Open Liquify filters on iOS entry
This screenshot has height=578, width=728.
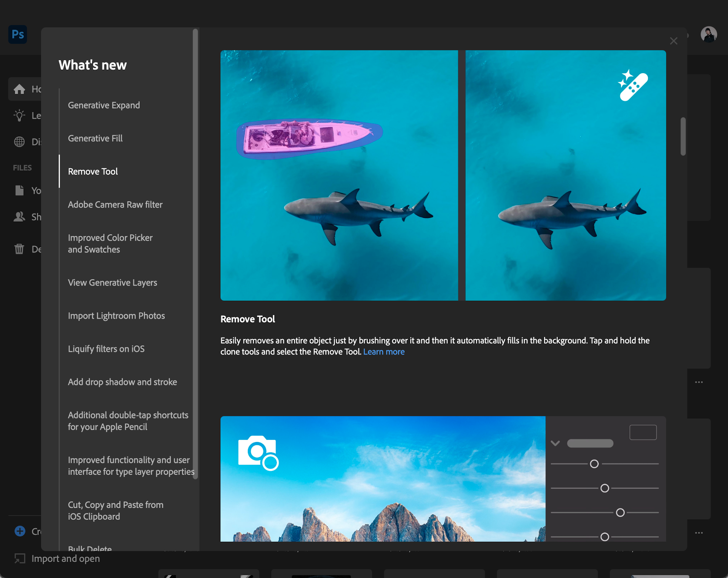pos(106,349)
